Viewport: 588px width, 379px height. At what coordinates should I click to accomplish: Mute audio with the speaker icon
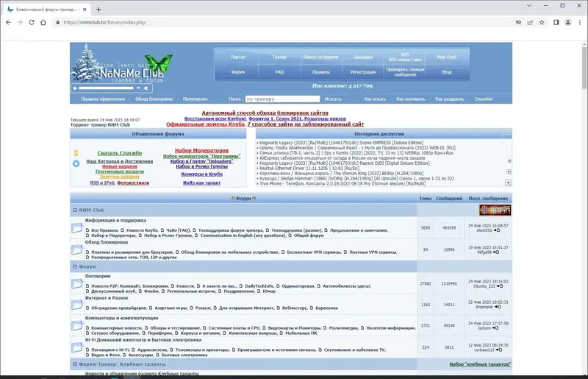(x=146, y=88)
